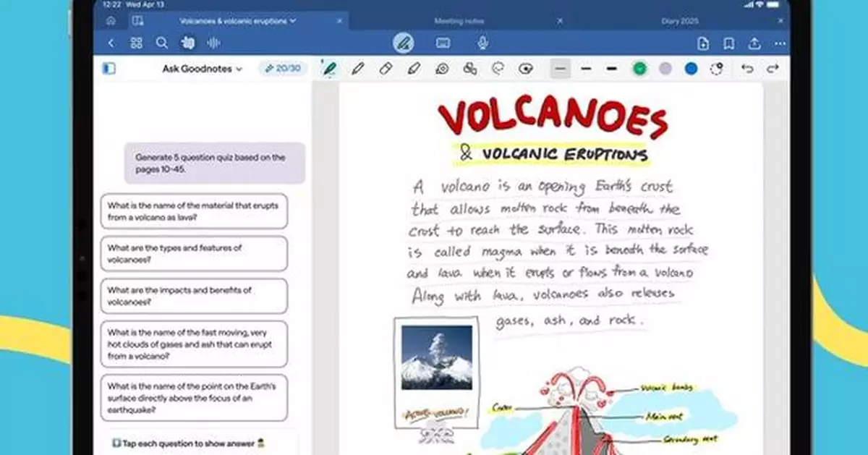
Task: Reveal answer for impacts and benefits question
Action: pyautogui.click(x=194, y=296)
